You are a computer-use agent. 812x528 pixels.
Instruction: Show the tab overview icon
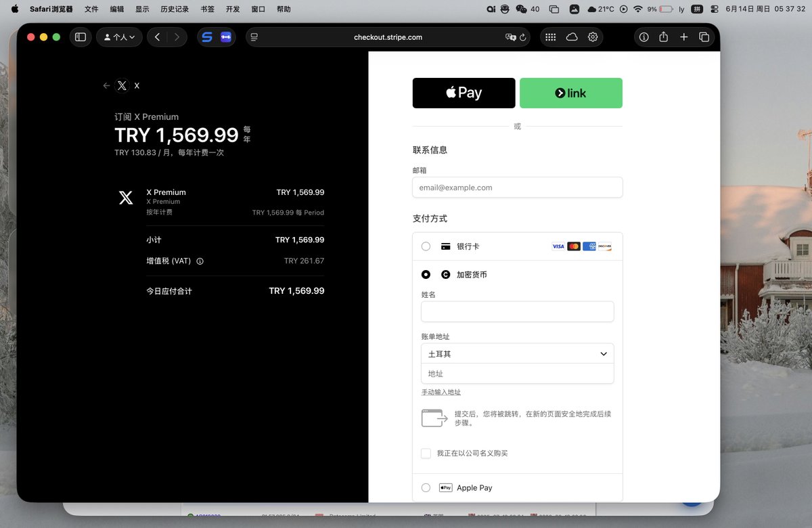click(x=704, y=37)
